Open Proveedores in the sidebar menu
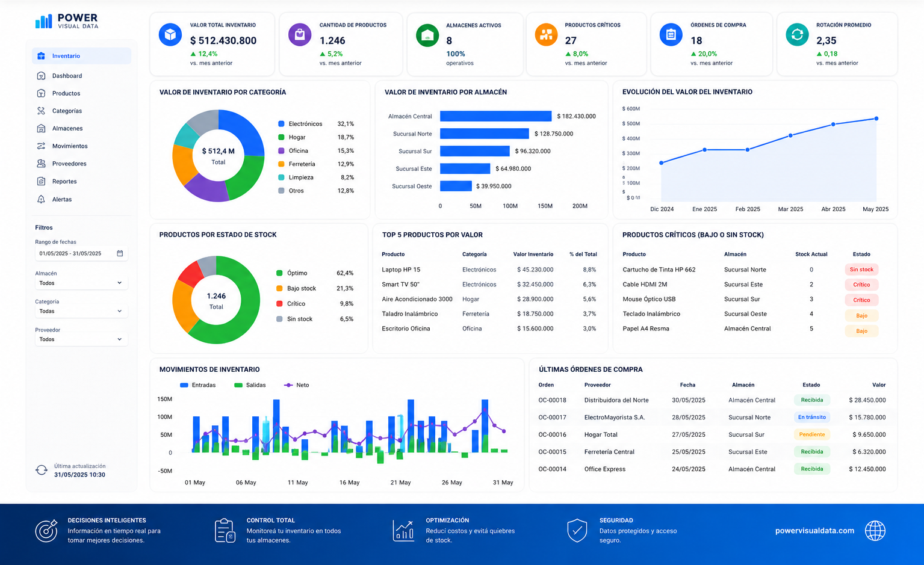The width and height of the screenshot is (924, 565). [x=81, y=164]
